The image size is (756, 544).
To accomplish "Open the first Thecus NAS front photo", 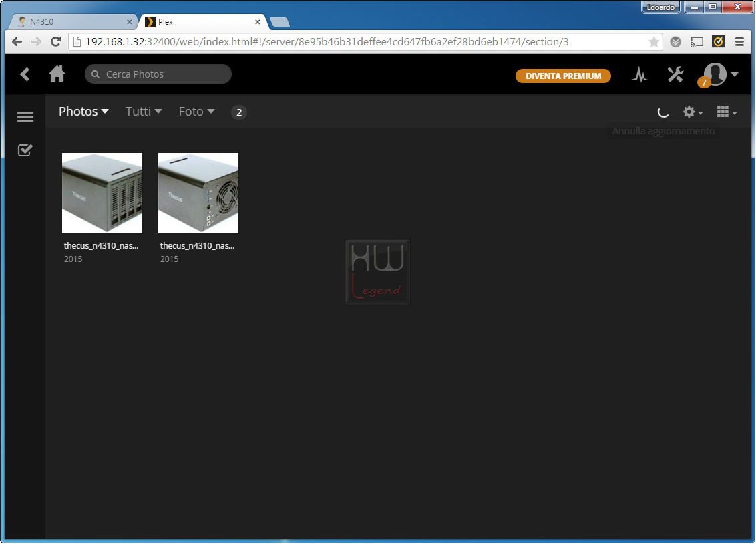I will pyautogui.click(x=102, y=193).
